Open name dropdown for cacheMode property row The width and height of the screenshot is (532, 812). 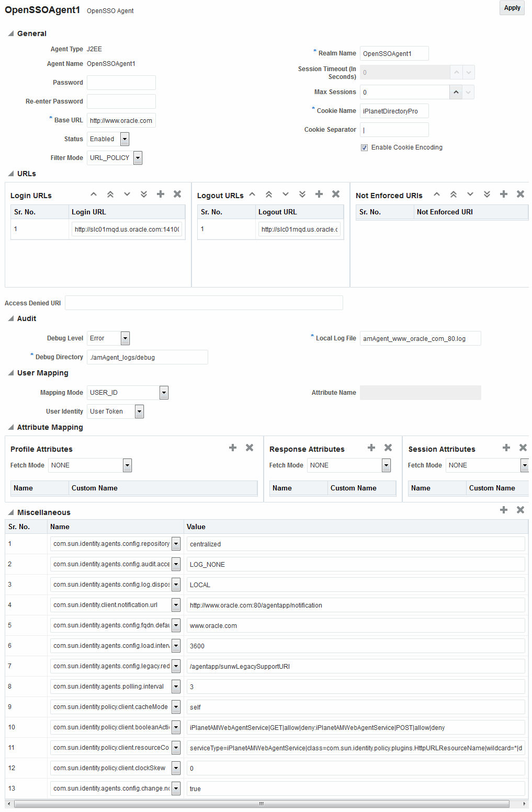[x=176, y=707]
